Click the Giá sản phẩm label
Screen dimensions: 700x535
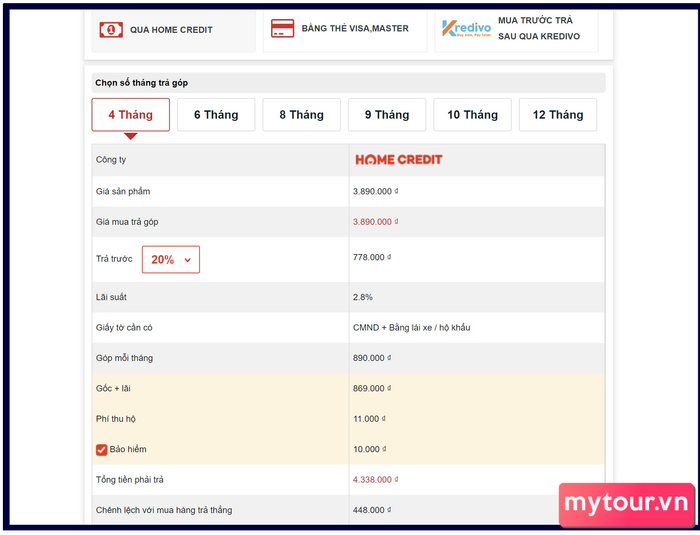(123, 191)
